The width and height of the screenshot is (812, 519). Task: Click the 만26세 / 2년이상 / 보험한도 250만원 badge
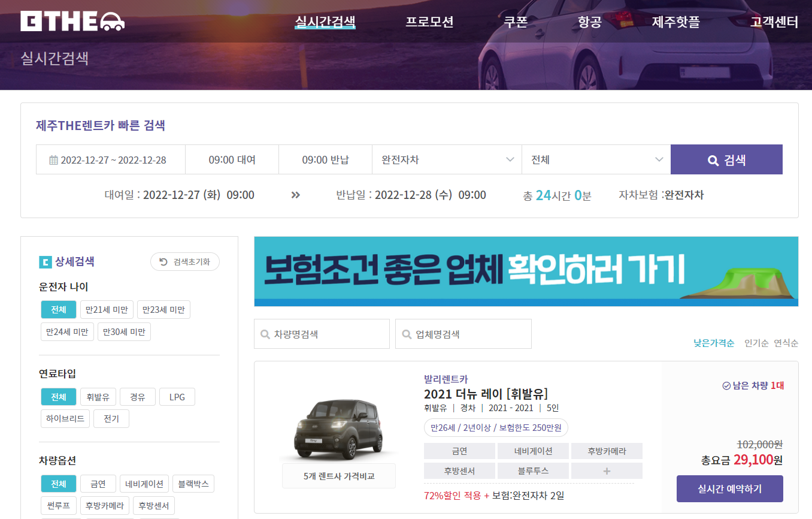(x=496, y=428)
